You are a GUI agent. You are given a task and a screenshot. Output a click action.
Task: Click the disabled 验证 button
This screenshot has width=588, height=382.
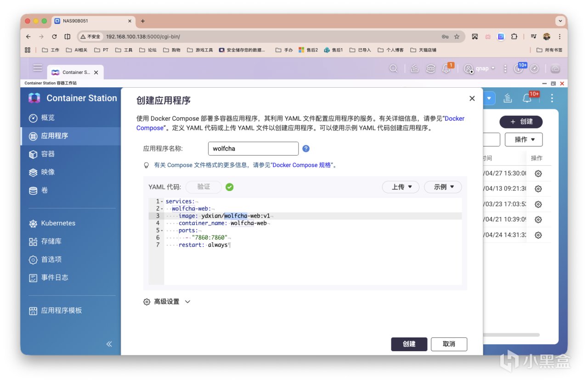(204, 187)
